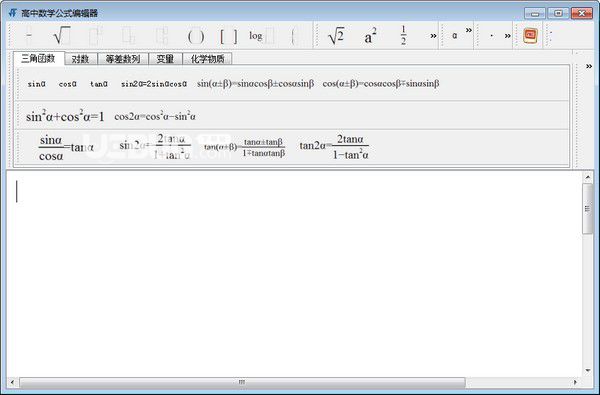
Task: Insert the subscript box template
Action: [x=128, y=36]
